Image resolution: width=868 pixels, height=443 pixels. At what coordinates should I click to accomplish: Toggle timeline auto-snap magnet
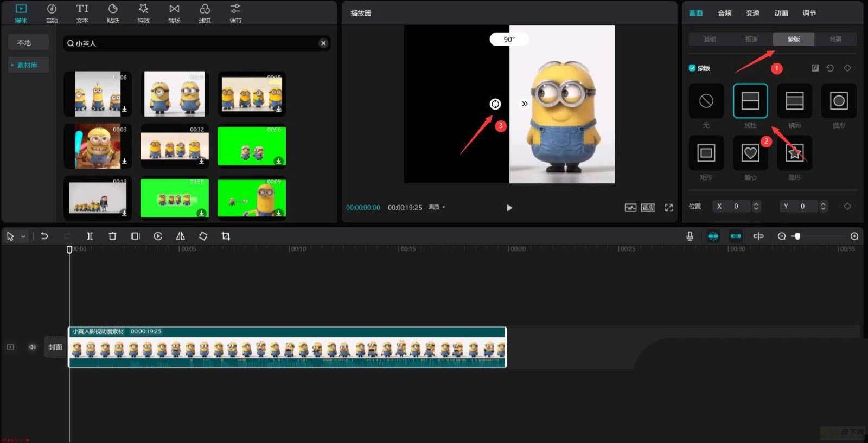coord(713,236)
